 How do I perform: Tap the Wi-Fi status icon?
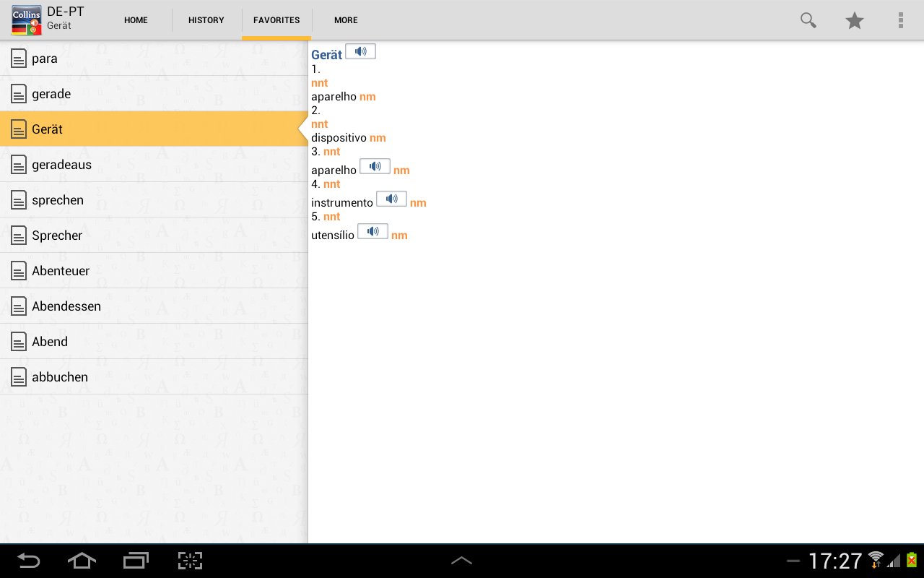click(876, 560)
